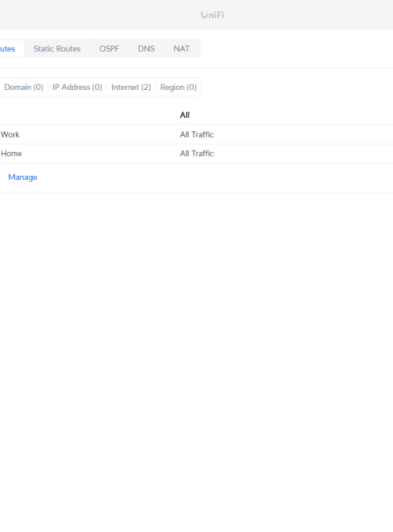Select the DNS tab
This screenshot has height=532, width=393.
point(147,48)
